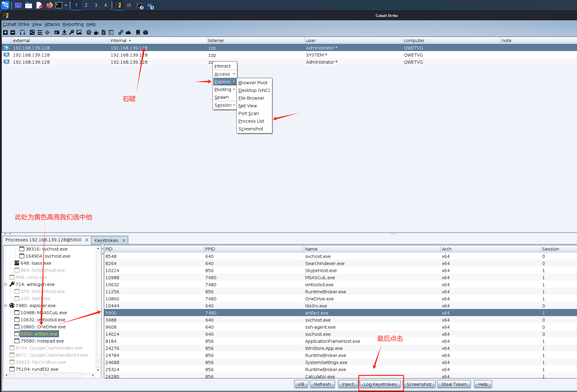Screen dimensions: 577x392
Task: Click the Cobalt Strike taskbar window icon
Action: (118, 5)
